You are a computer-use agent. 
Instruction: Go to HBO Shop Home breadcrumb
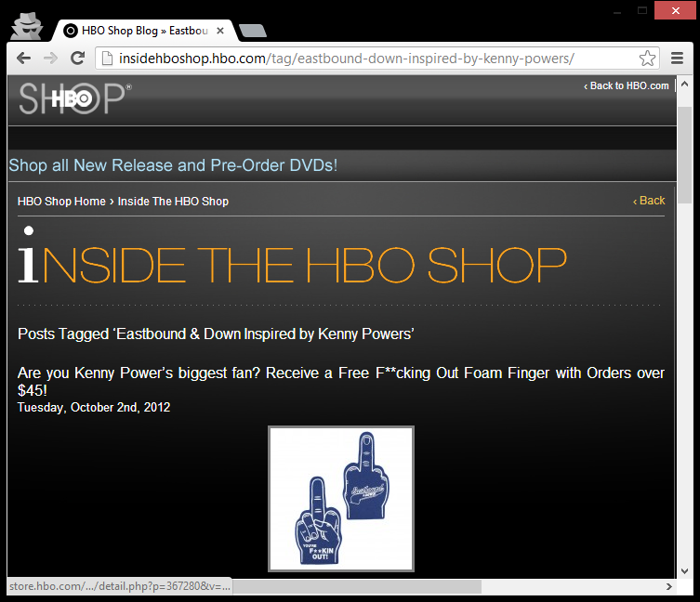[x=61, y=202]
